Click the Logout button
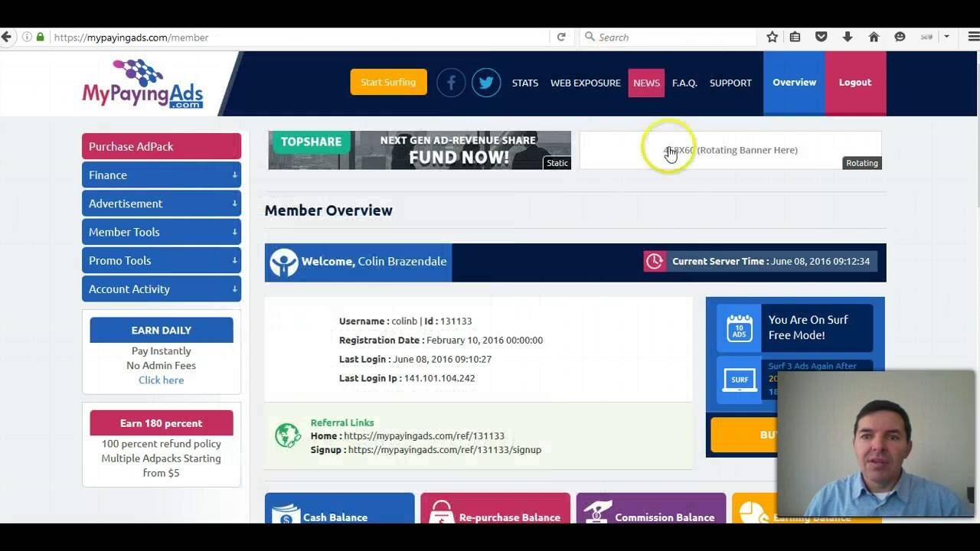The image size is (980, 551). (855, 83)
